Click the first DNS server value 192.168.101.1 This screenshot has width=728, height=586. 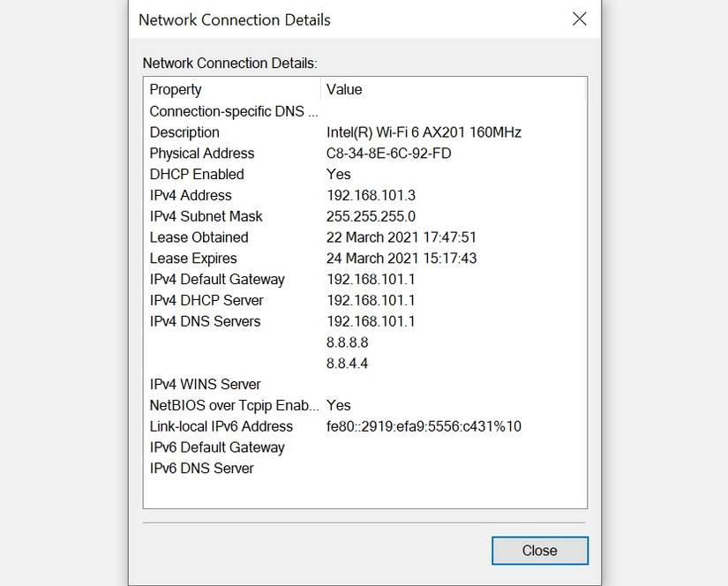(371, 321)
